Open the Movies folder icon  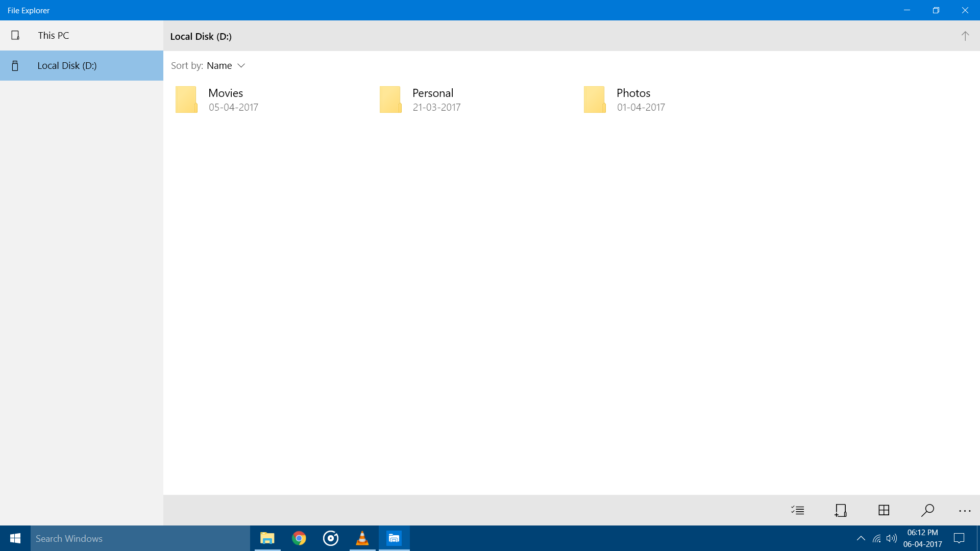click(186, 99)
